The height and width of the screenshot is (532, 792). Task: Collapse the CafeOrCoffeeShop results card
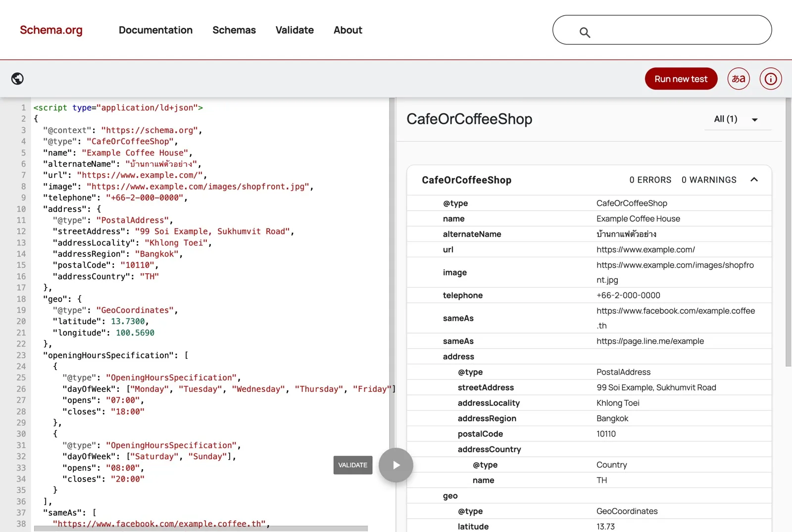tap(754, 180)
